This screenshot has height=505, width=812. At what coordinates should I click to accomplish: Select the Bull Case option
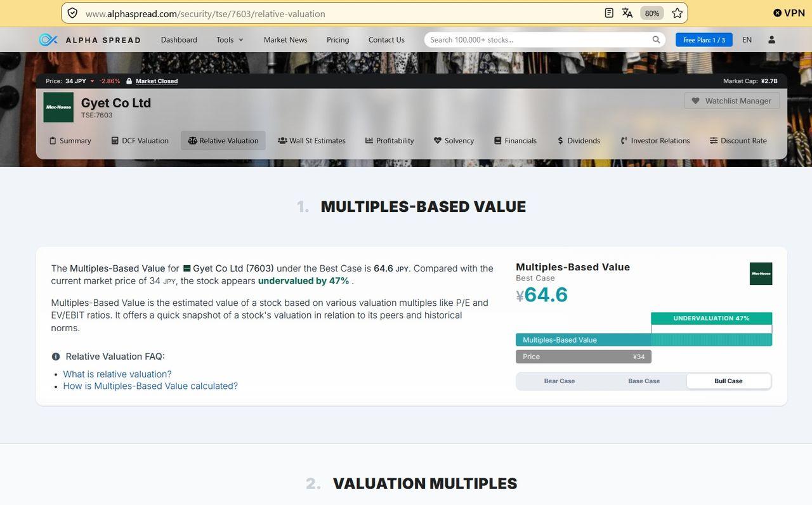click(728, 381)
